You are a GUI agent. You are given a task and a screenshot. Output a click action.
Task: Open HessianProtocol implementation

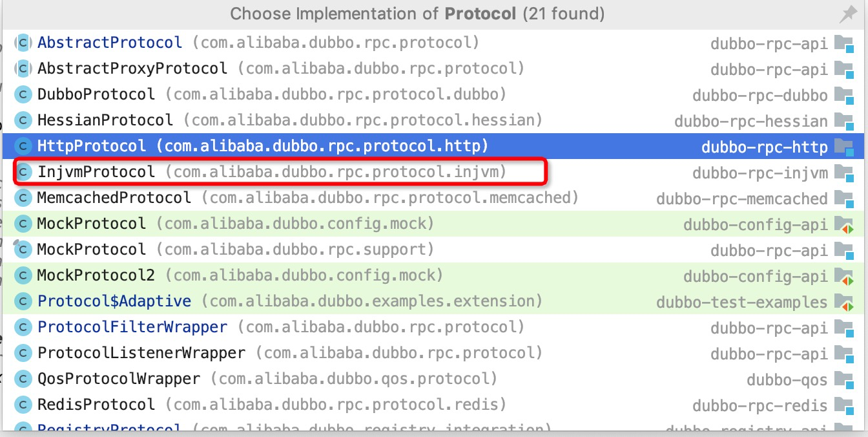tap(105, 120)
